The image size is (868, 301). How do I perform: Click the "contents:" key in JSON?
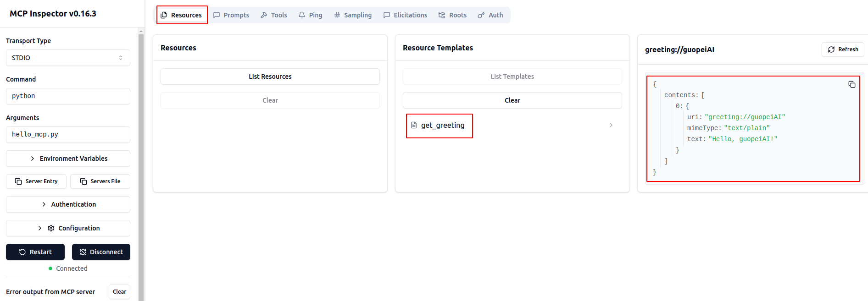pos(681,95)
